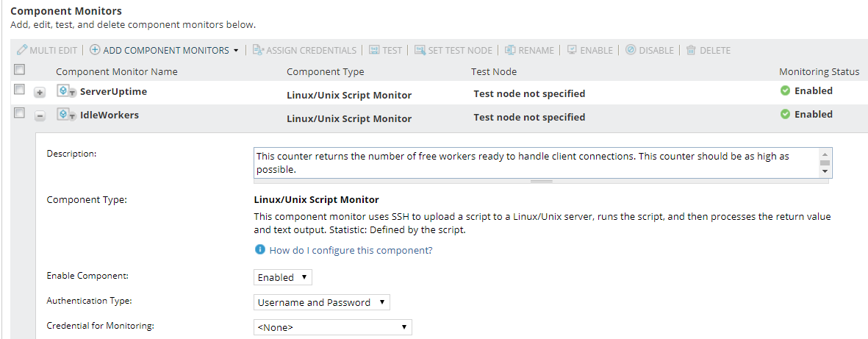This screenshot has width=868, height=339.
Task: Collapse the IdleWorkers component row
Action: pos(40,116)
